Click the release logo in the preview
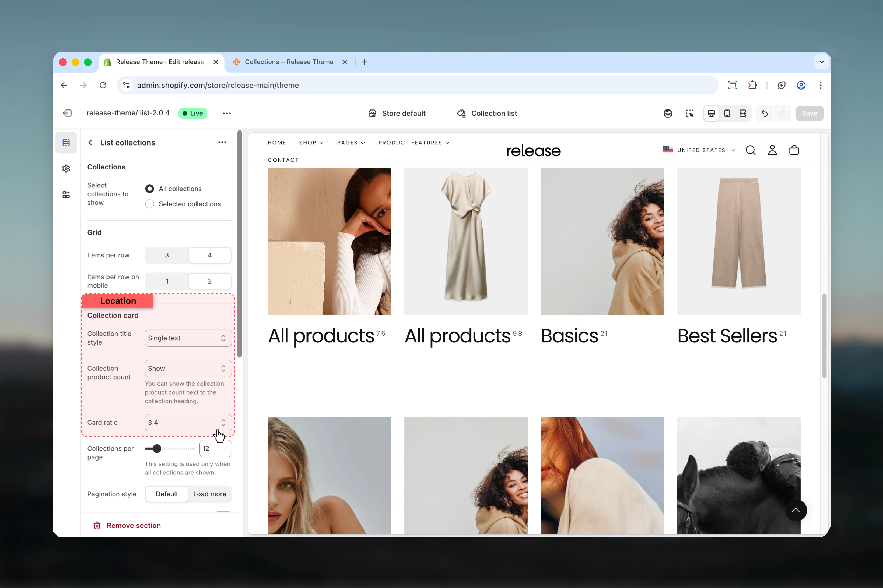Screen dimensions: 883x588 click(x=533, y=151)
